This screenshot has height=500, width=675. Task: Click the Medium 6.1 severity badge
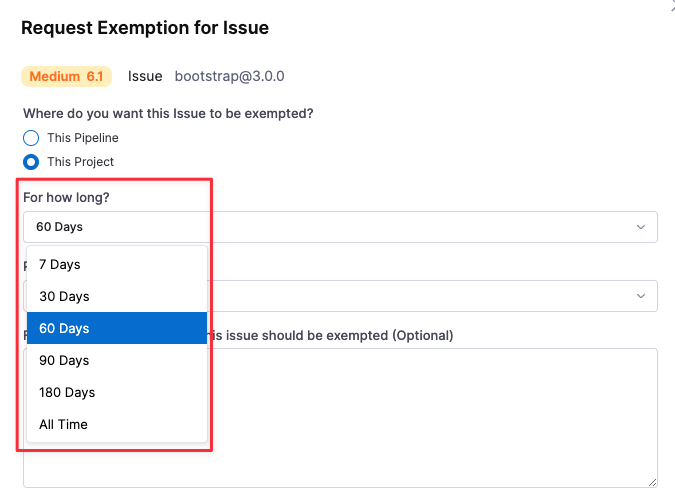pyautogui.click(x=68, y=76)
